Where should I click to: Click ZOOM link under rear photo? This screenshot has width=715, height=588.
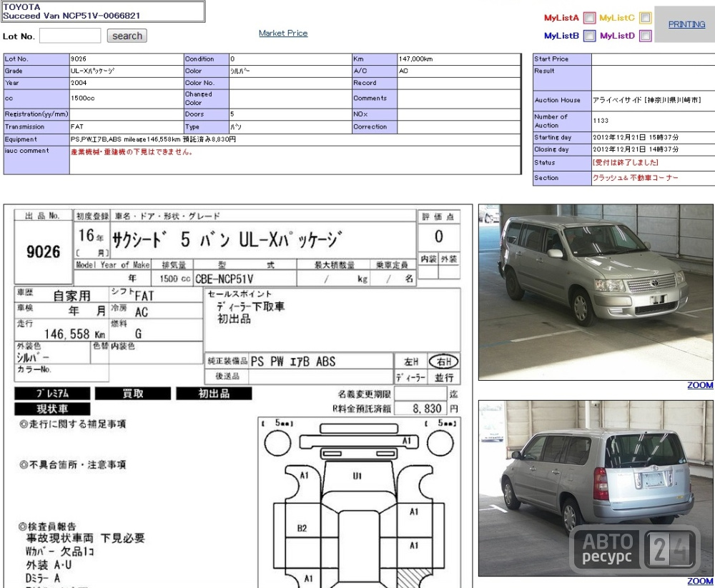700,581
